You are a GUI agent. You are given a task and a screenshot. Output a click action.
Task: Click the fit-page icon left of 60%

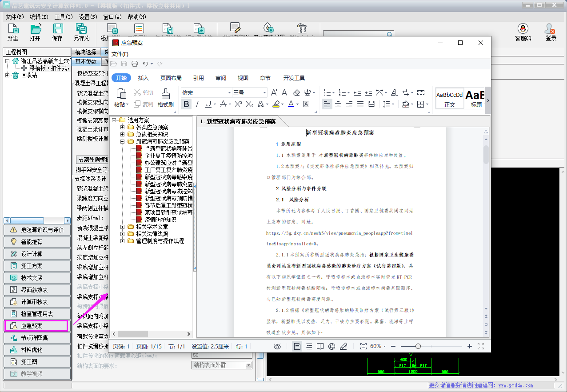(x=363, y=346)
